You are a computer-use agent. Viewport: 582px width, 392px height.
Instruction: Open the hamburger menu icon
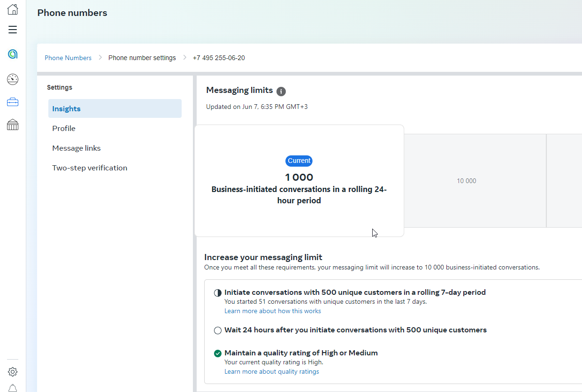pos(13,30)
